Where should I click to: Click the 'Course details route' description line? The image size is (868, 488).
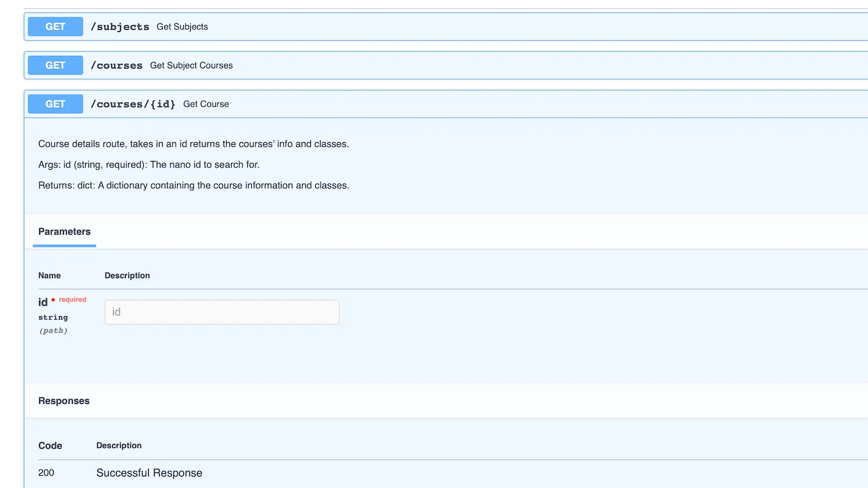(x=194, y=144)
